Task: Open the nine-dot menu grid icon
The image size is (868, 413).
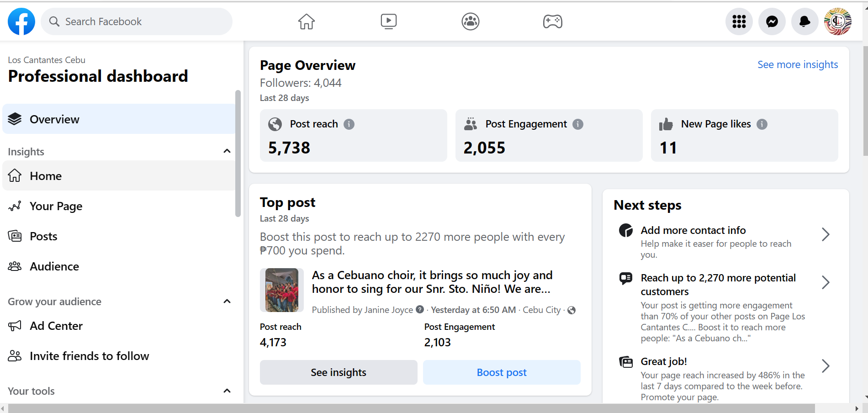Action: [739, 21]
